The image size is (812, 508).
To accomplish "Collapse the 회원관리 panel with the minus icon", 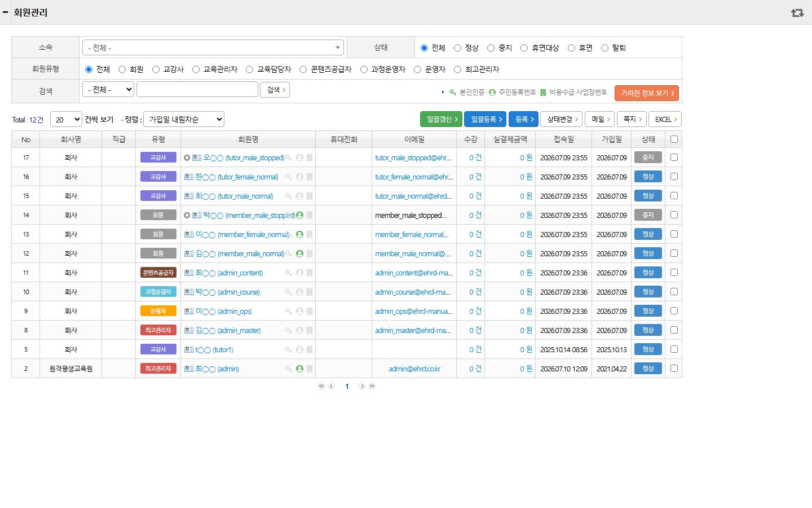I will pyautogui.click(x=6, y=12).
